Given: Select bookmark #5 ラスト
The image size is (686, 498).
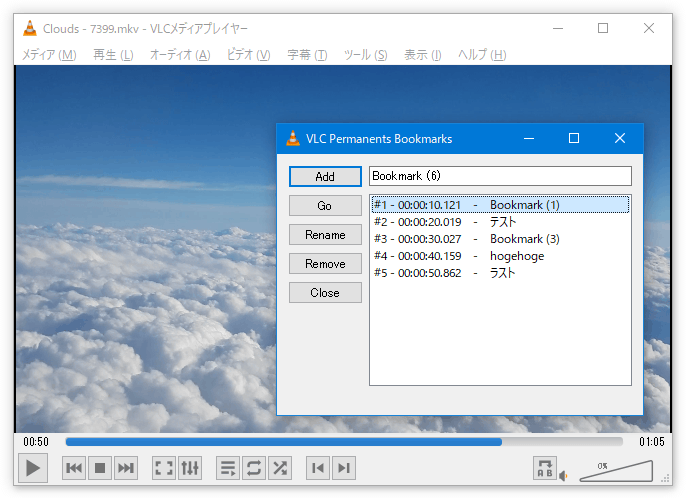Looking at the screenshot, I should 500,273.
